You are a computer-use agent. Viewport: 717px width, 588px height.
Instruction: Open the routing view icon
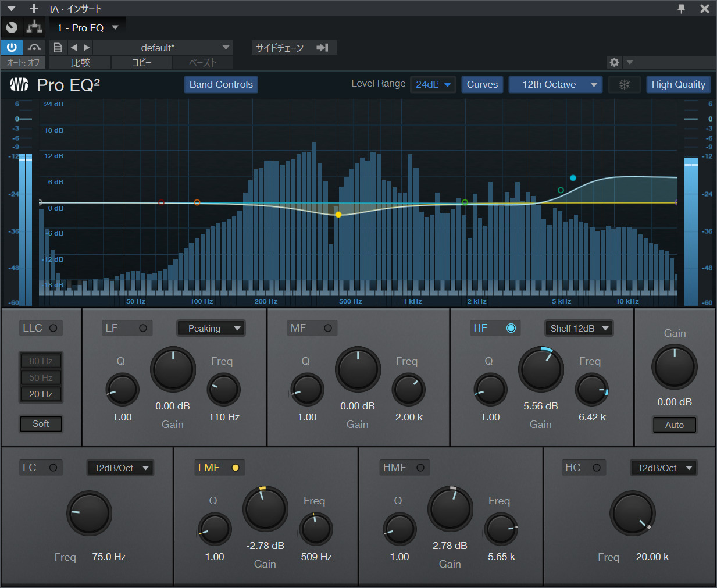[x=35, y=27]
